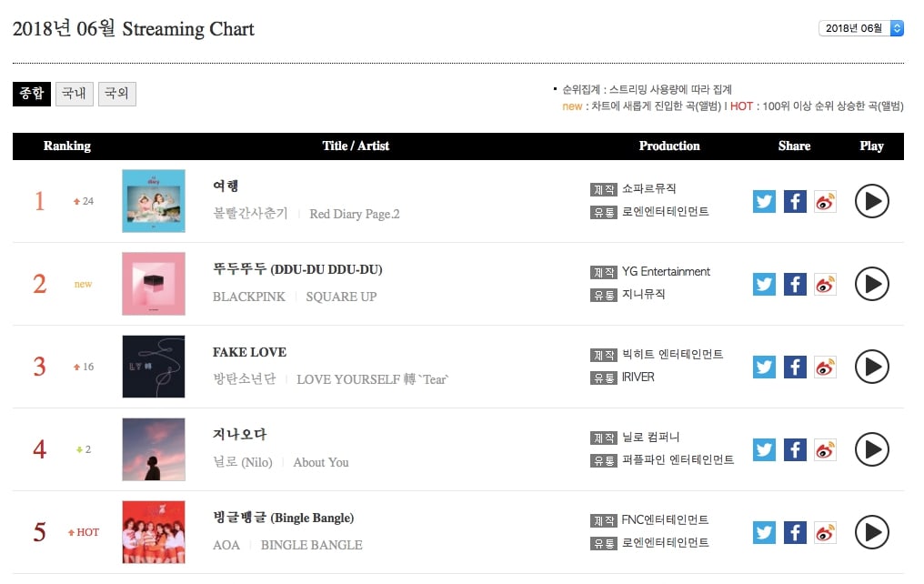
Task: Share DDU-DU DDU-DU on Facebook
Action: (795, 284)
